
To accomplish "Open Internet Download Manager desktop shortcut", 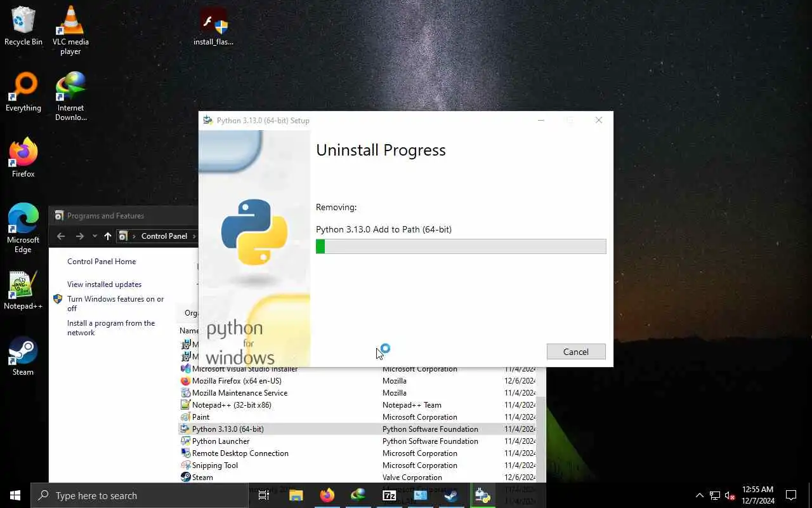I will coord(70,96).
